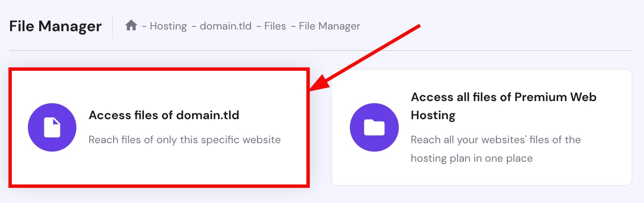Click the home icon in the breadcrumb

(131, 26)
